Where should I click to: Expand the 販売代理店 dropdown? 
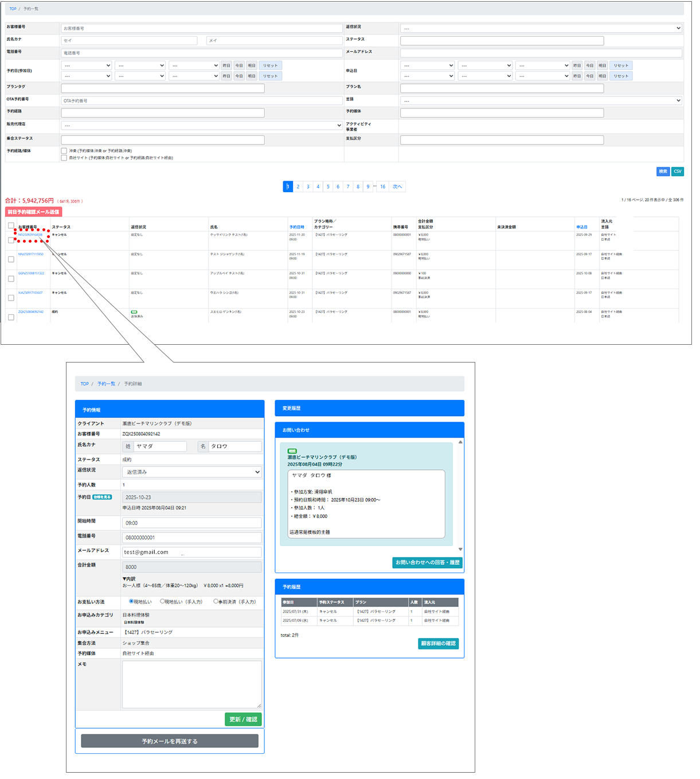(202, 126)
